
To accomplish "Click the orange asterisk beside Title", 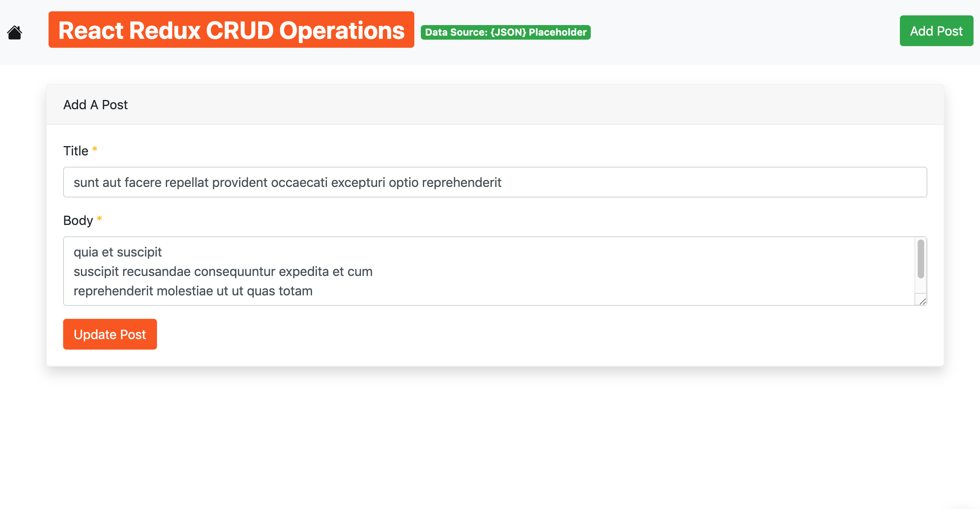I will 95,149.
